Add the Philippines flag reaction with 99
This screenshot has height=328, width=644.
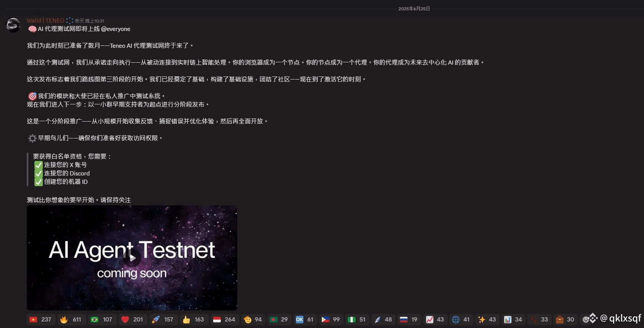tap(331, 320)
